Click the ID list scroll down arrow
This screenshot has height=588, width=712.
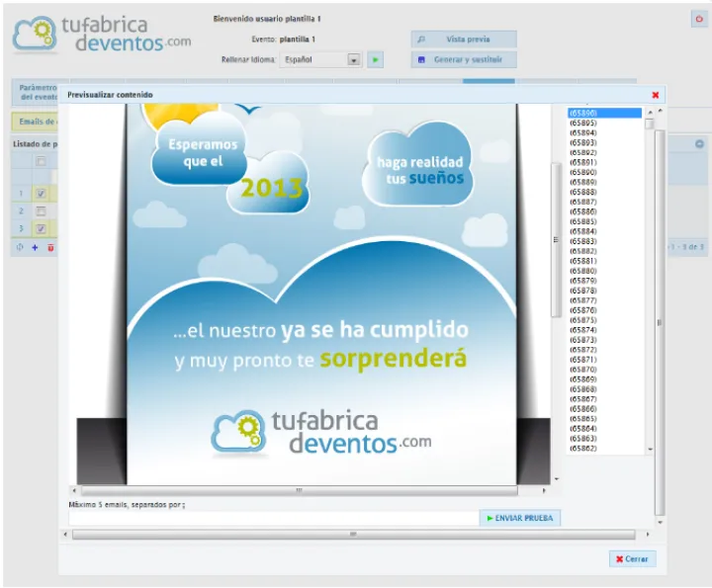click(650, 450)
